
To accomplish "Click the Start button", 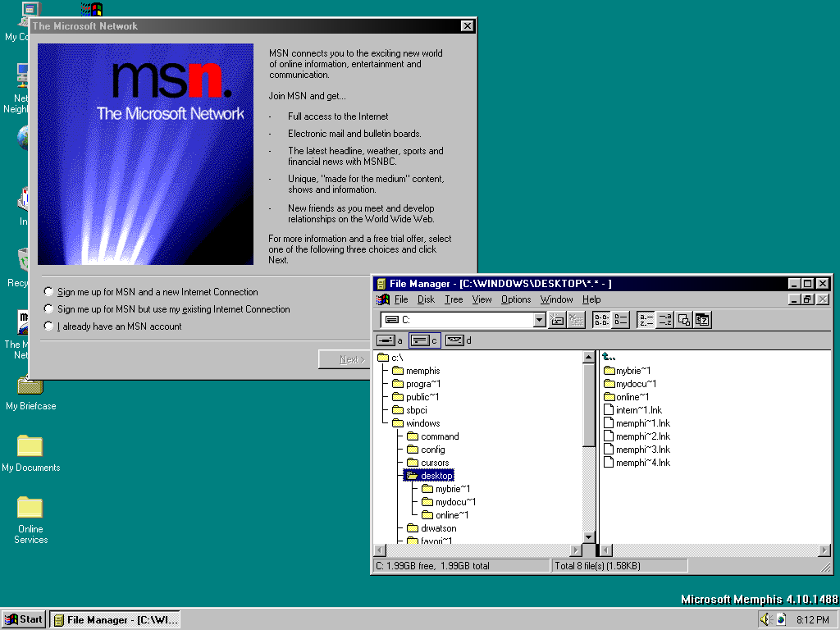I will pyautogui.click(x=23, y=619).
